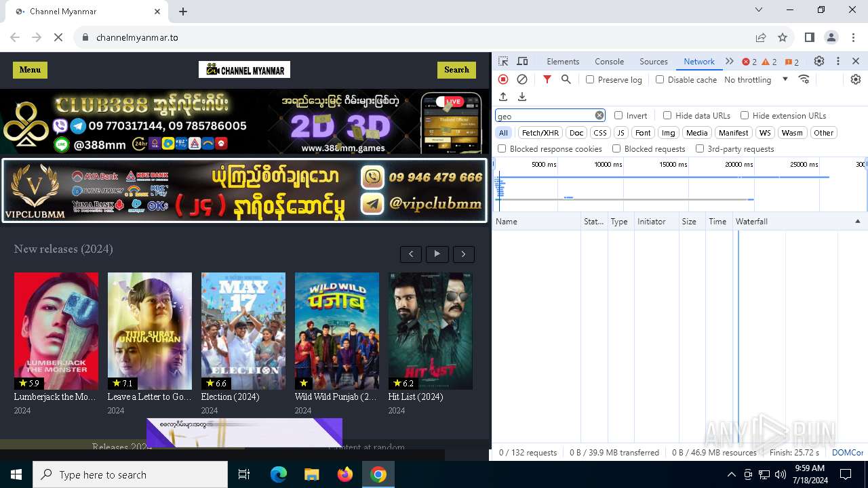Enable Disable cache checkbox
This screenshot has width=868, height=488.
point(660,79)
